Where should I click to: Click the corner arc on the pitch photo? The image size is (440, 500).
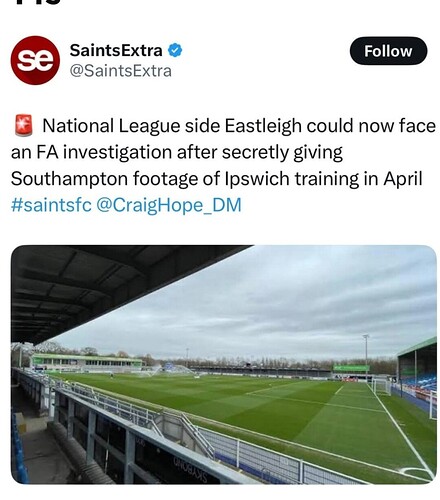click(417, 472)
